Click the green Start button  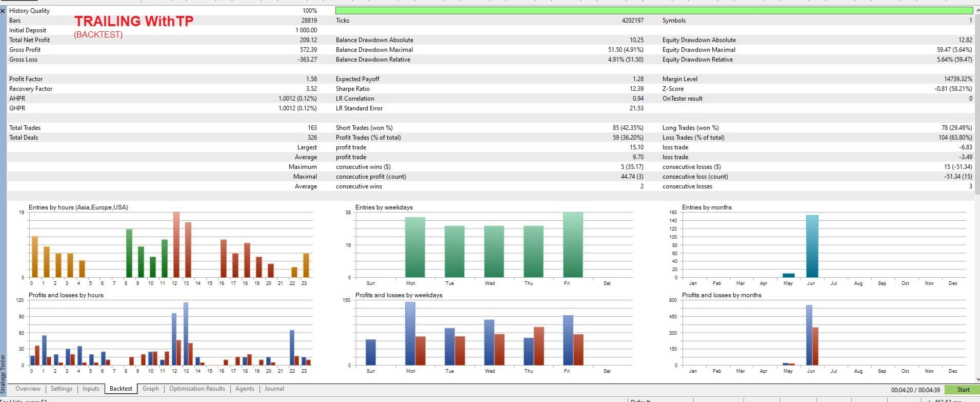963,390
